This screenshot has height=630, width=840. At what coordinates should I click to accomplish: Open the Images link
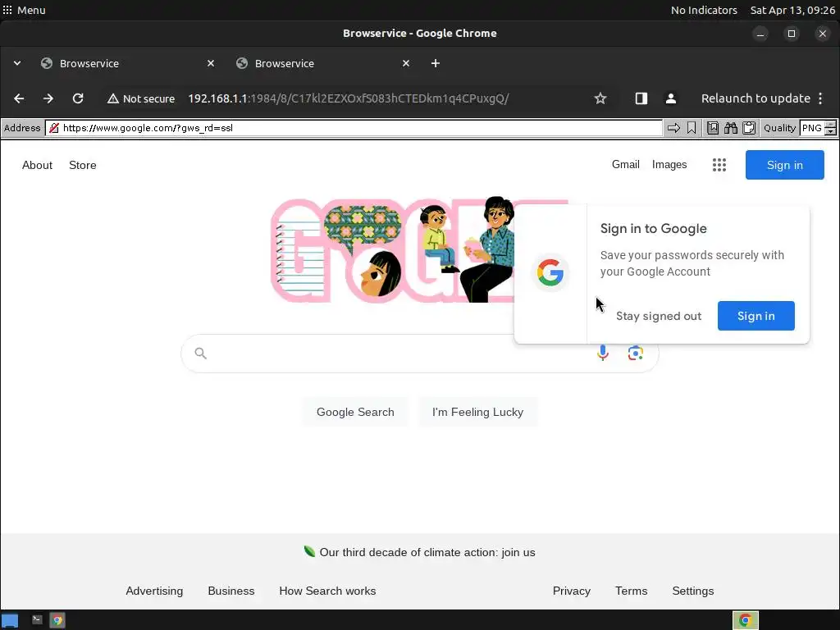(669, 164)
